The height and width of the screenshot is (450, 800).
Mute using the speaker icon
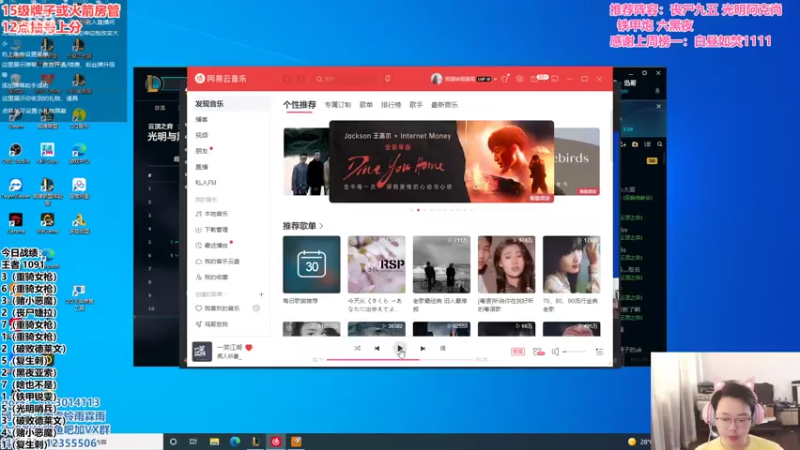(x=555, y=352)
